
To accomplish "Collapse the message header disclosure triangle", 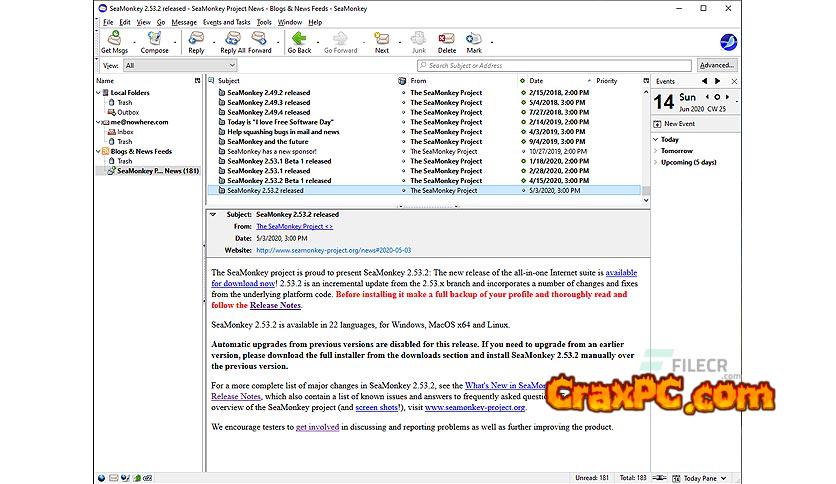I will click(213, 214).
